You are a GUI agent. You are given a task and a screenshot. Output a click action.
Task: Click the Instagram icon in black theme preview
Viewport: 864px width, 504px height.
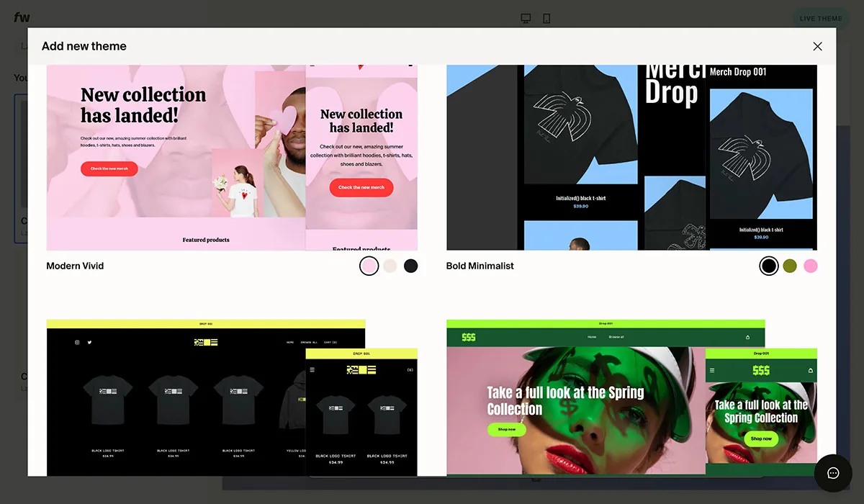[x=77, y=342]
